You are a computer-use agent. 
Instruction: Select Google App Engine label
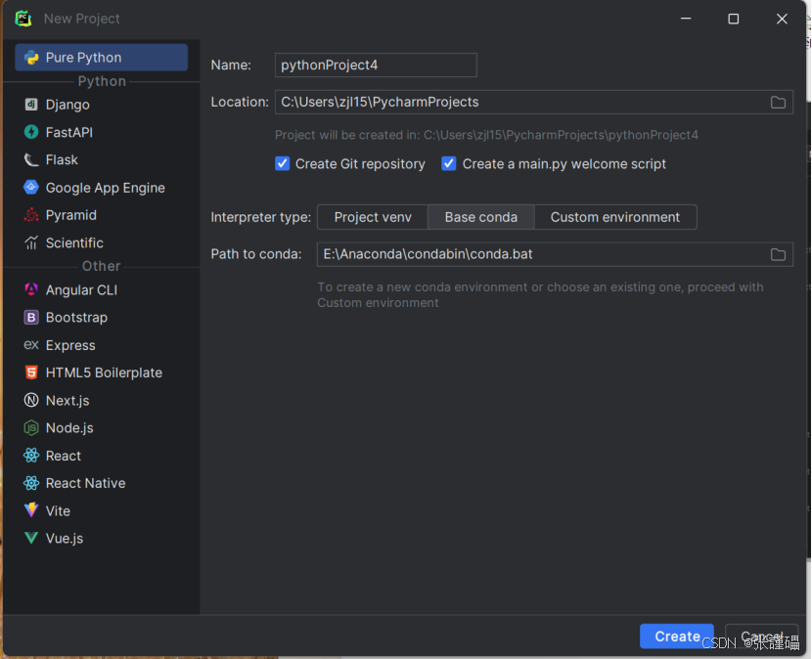tap(105, 188)
